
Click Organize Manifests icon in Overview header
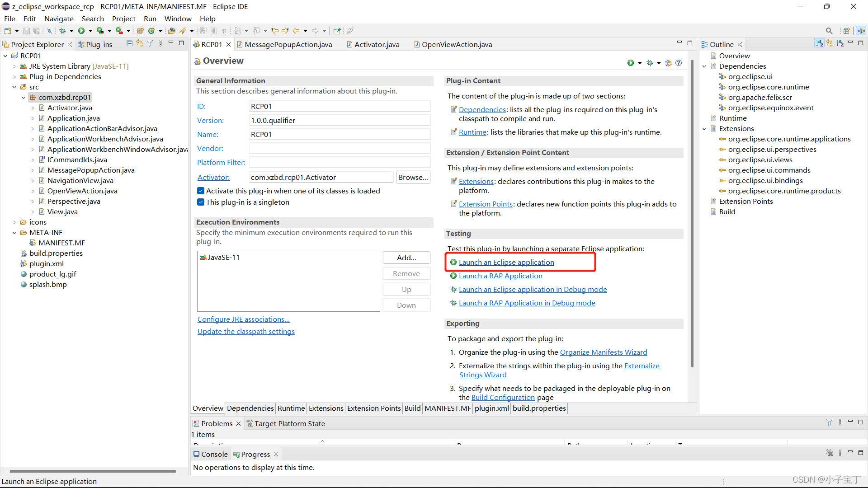[669, 63]
